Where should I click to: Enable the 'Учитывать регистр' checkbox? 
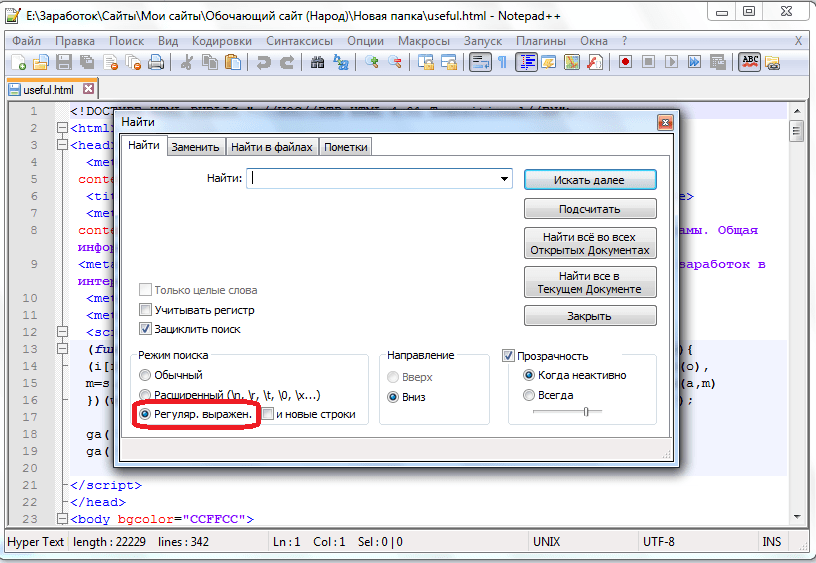146,310
